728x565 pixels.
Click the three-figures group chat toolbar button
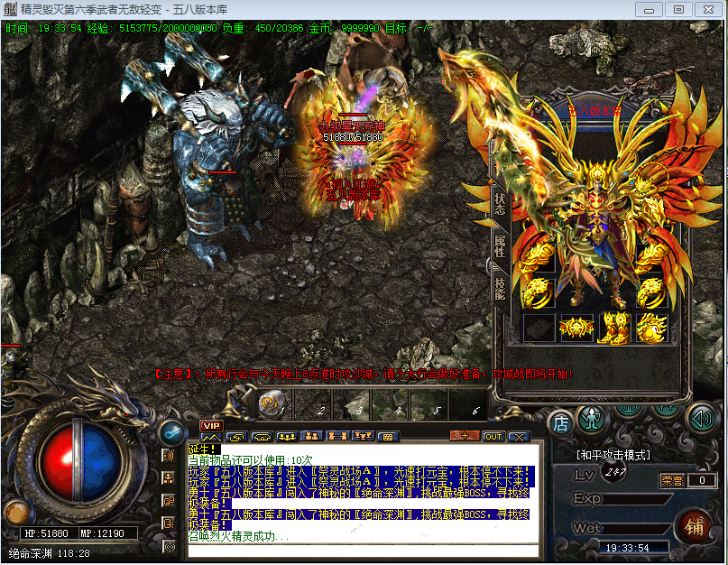pyautogui.click(x=287, y=437)
